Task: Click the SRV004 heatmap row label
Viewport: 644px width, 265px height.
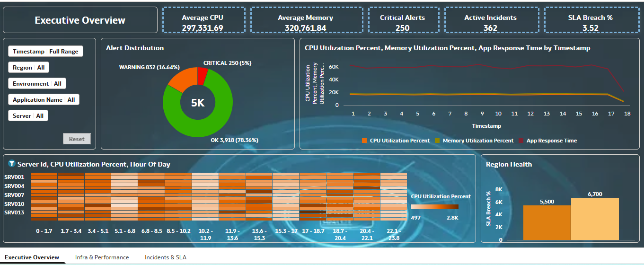Action: (14, 186)
